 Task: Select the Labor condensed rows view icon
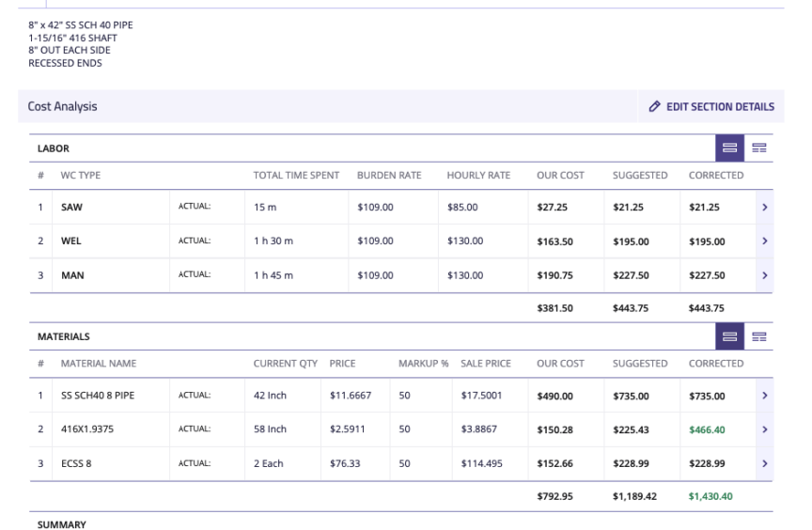pyautogui.click(x=729, y=148)
